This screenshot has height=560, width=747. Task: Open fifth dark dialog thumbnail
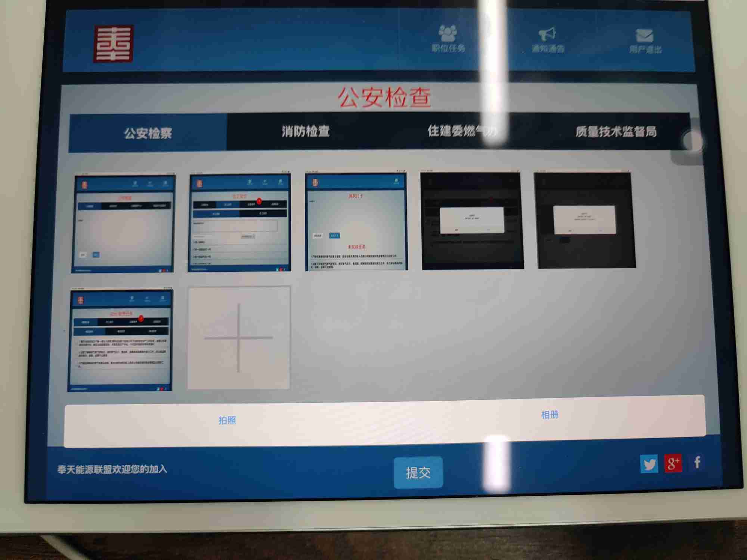pyautogui.click(x=585, y=220)
